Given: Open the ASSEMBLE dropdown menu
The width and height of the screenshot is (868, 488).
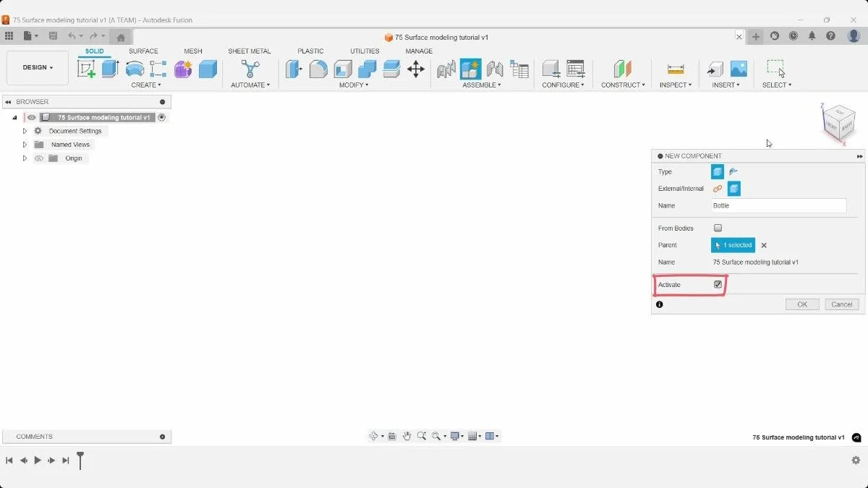Looking at the screenshot, I should [x=482, y=85].
